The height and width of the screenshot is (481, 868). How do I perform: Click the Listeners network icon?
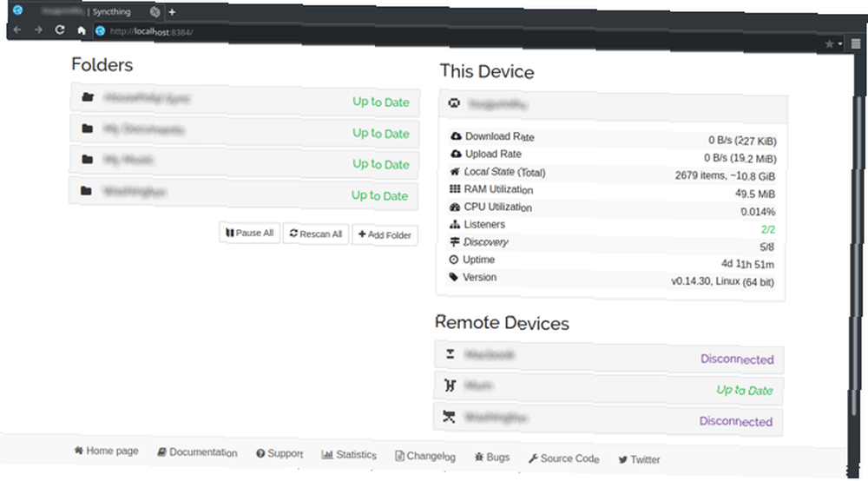coord(455,224)
